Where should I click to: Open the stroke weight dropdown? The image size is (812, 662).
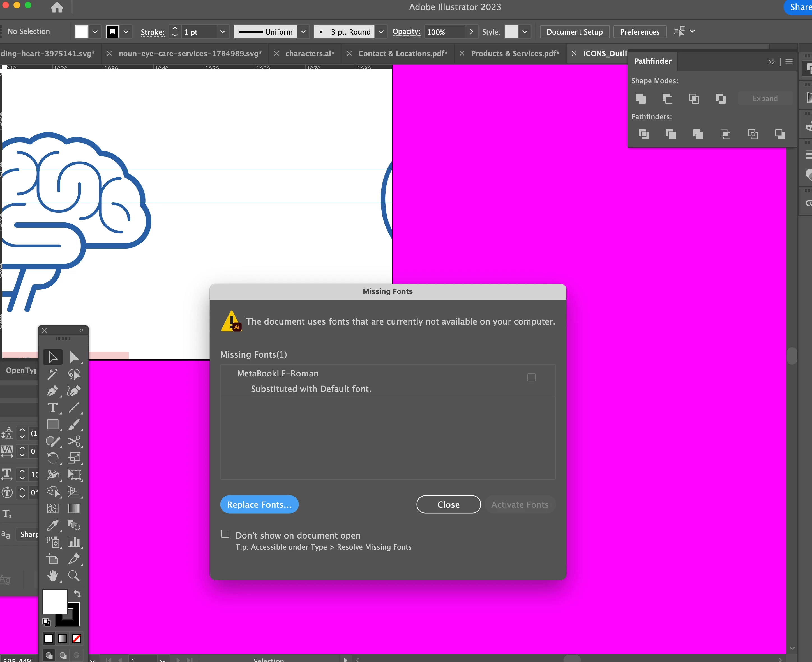pos(223,32)
